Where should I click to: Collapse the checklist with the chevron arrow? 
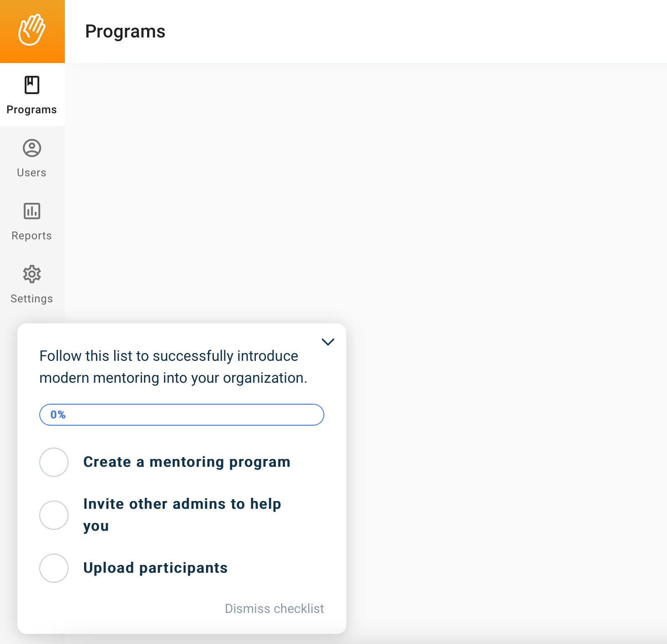[x=328, y=342]
